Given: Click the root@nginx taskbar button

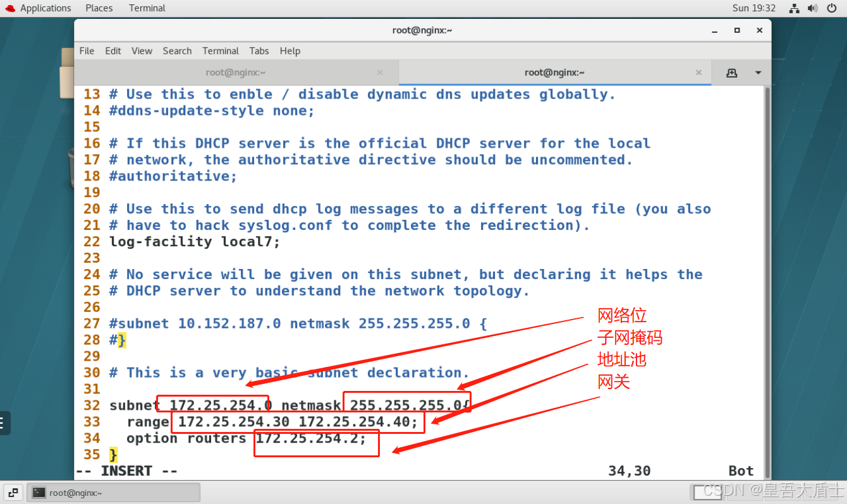Looking at the screenshot, I should click(x=114, y=493).
